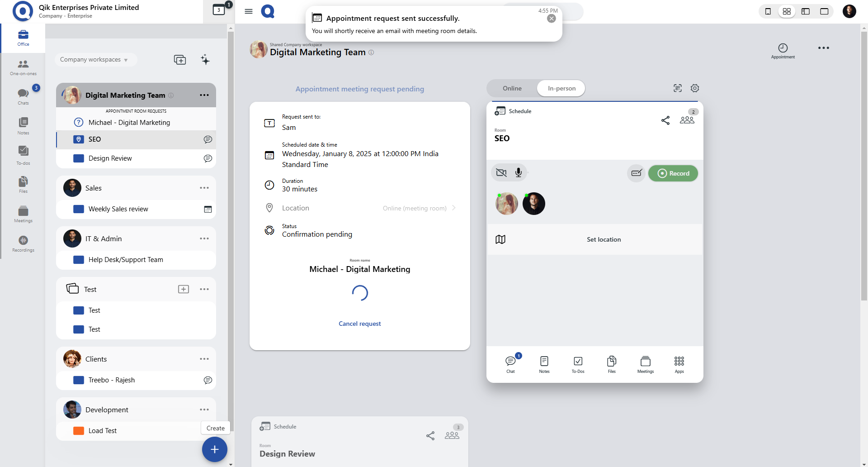Open Digital Marketing Team options menu
Image resolution: width=868 pixels, height=467 pixels.
pyautogui.click(x=204, y=95)
